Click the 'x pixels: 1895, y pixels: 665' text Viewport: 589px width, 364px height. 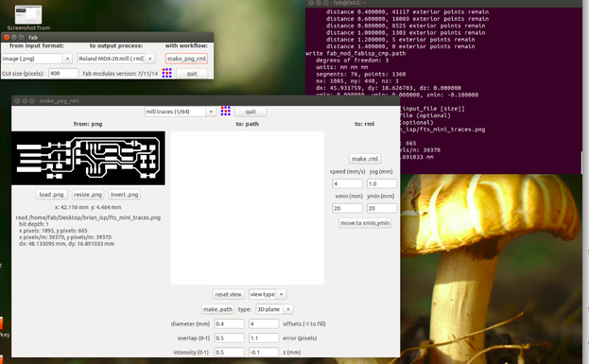tap(53, 231)
